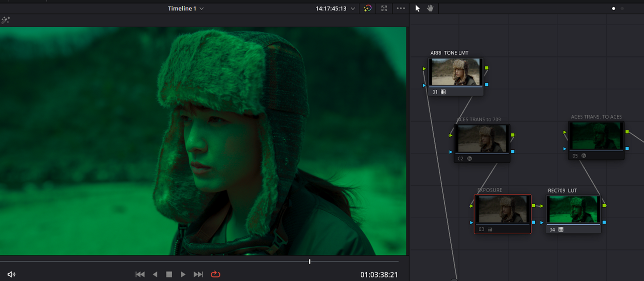
Task: Open the Timeline 1 dropdown
Action: point(186,9)
